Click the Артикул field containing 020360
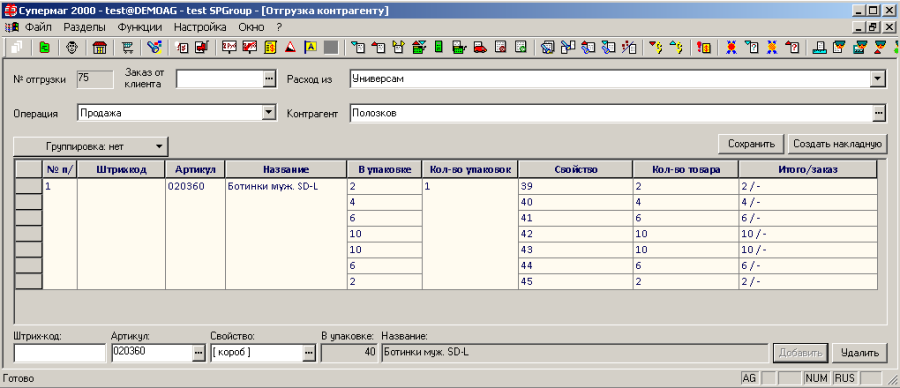This screenshot has width=900, height=388. [152, 353]
